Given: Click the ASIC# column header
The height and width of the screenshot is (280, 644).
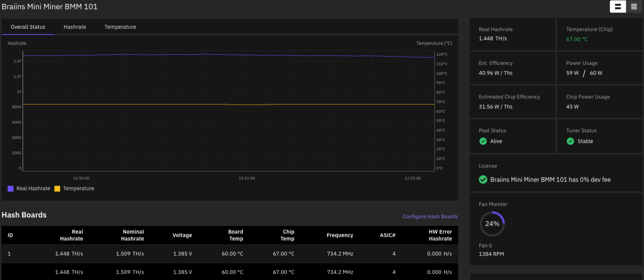Looking at the screenshot, I should (388, 235).
